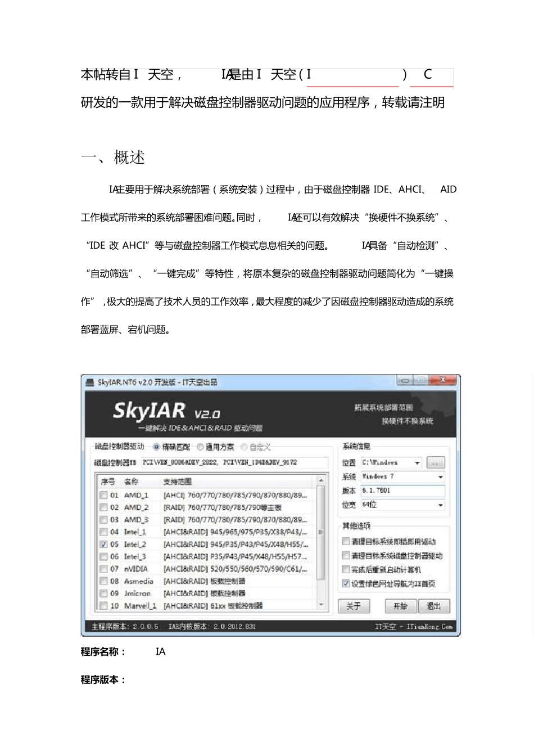
Task: Click the Intel_2 name cell
Action: 135,544
